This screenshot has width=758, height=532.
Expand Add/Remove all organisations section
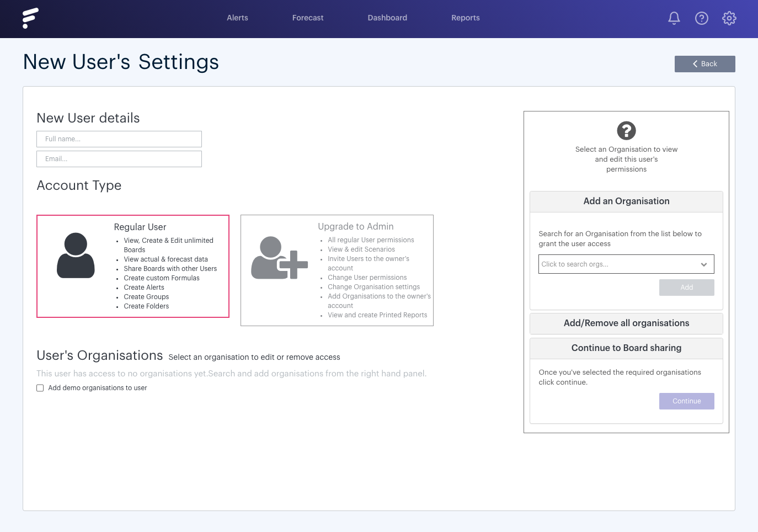tap(626, 323)
